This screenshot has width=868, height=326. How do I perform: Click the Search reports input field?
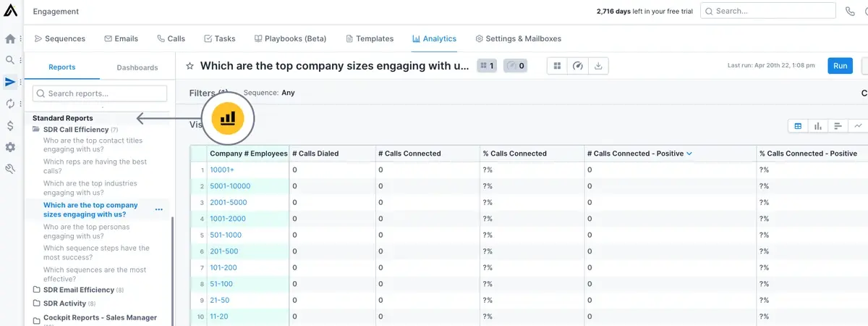pos(100,93)
